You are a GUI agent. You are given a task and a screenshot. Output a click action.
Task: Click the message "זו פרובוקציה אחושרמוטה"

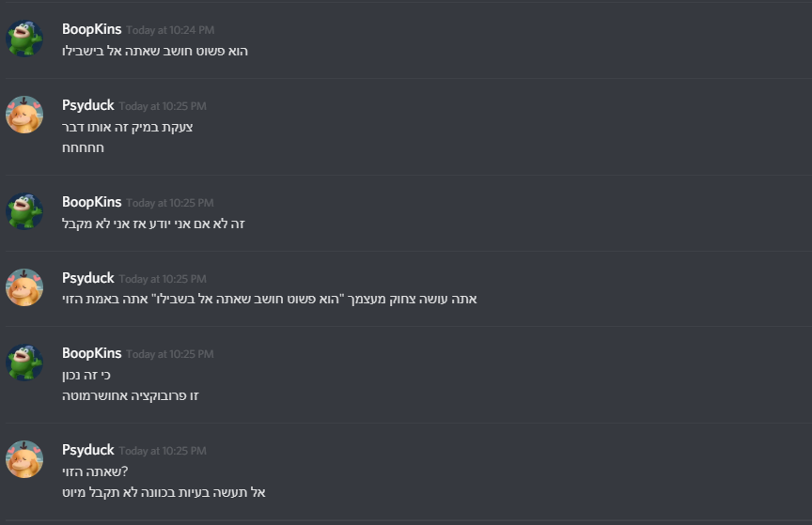[x=131, y=395]
